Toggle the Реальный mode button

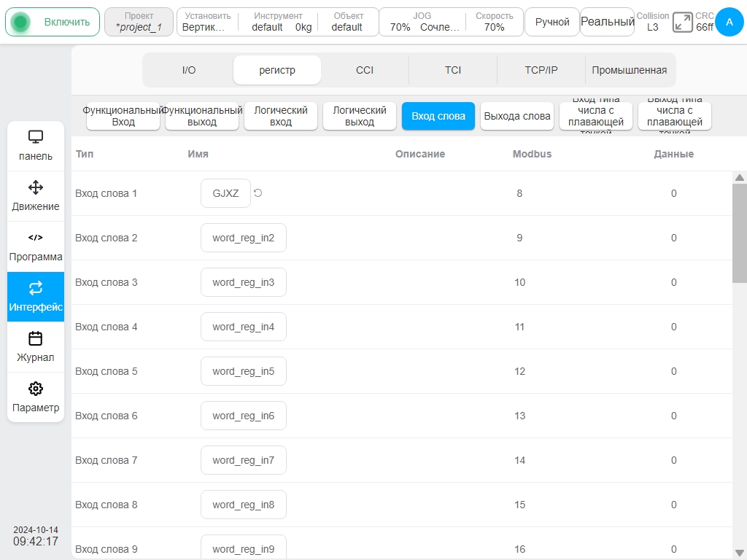pos(608,22)
